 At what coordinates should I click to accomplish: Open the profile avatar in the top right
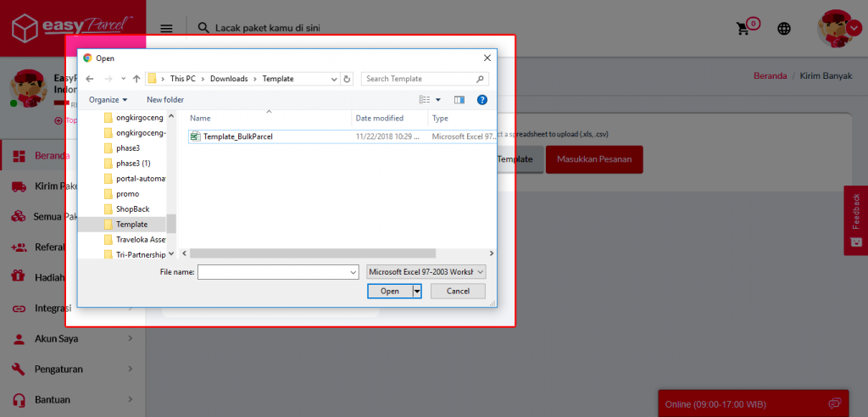[837, 28]
